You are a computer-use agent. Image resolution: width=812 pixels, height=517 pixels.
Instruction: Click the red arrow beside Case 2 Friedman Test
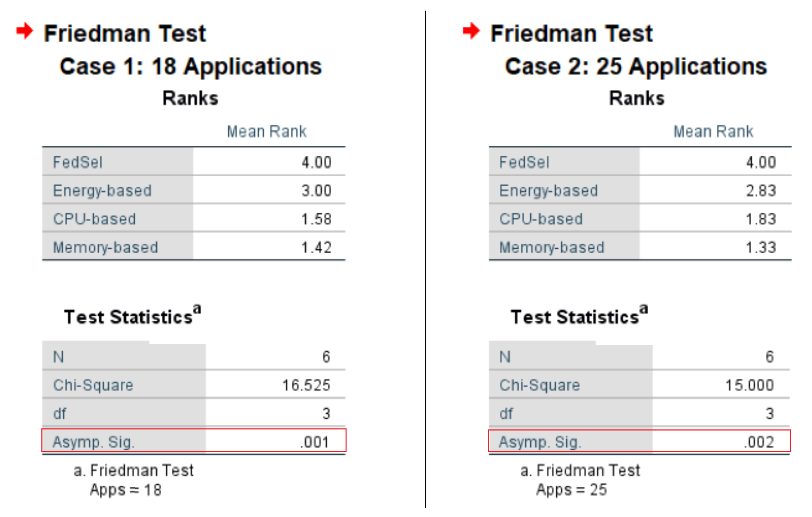click(x=471, y=31)
